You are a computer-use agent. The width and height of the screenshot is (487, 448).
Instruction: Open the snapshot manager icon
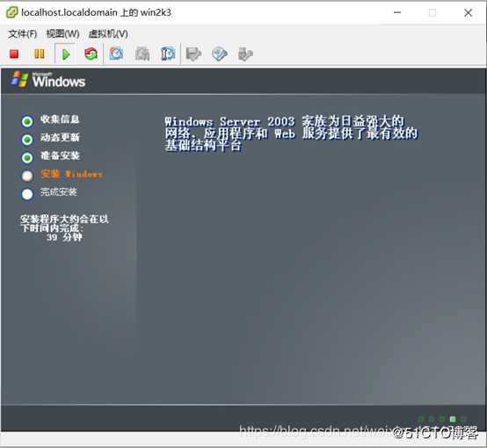coord(168,54)
